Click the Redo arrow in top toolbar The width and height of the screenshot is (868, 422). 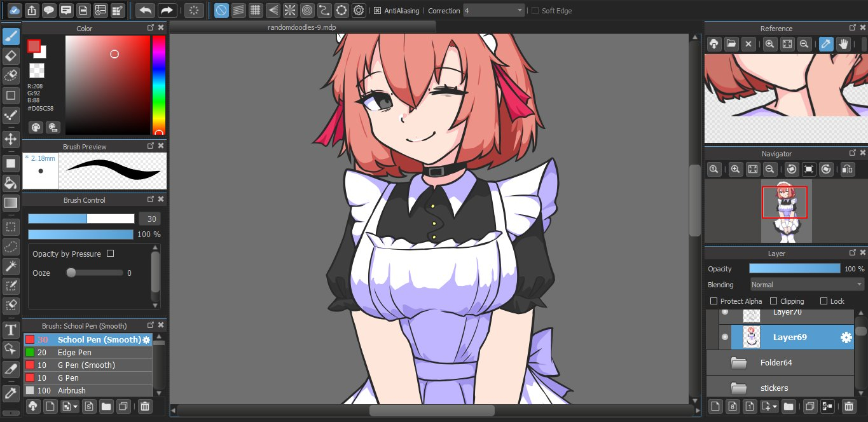[x=167, y=10]
